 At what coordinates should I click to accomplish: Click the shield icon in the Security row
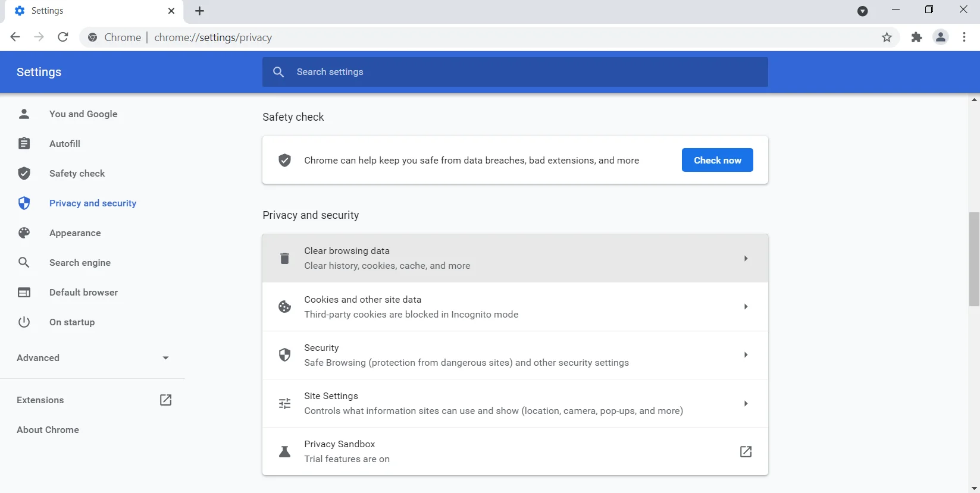click(284, 354)
